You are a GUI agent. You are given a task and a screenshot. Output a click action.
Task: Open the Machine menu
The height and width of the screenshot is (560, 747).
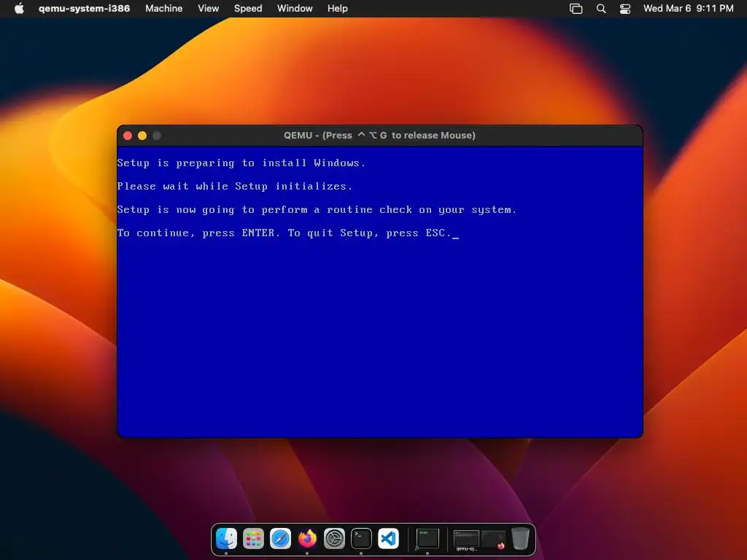click(164, 9)
